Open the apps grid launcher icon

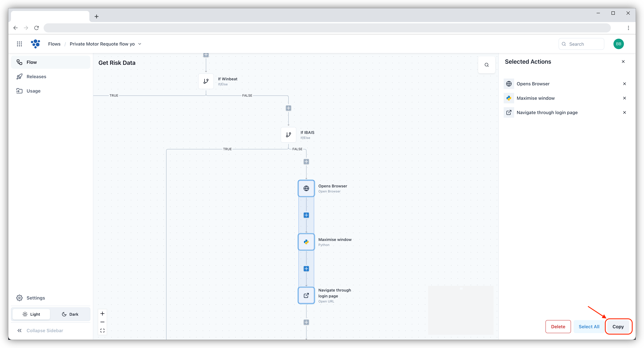19,44
